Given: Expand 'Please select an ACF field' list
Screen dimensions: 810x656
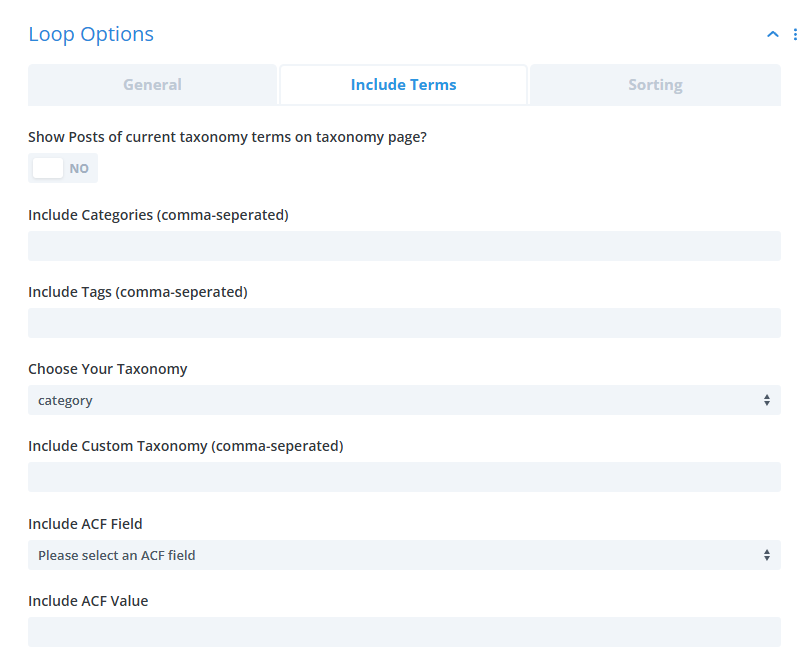Looking at the screenshot, I should 404,555.
